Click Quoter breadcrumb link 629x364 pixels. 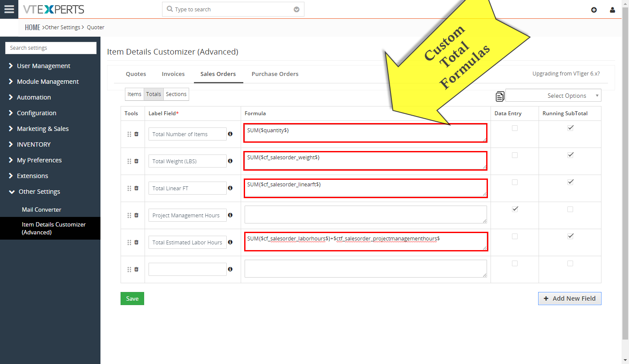pos(96,27)
